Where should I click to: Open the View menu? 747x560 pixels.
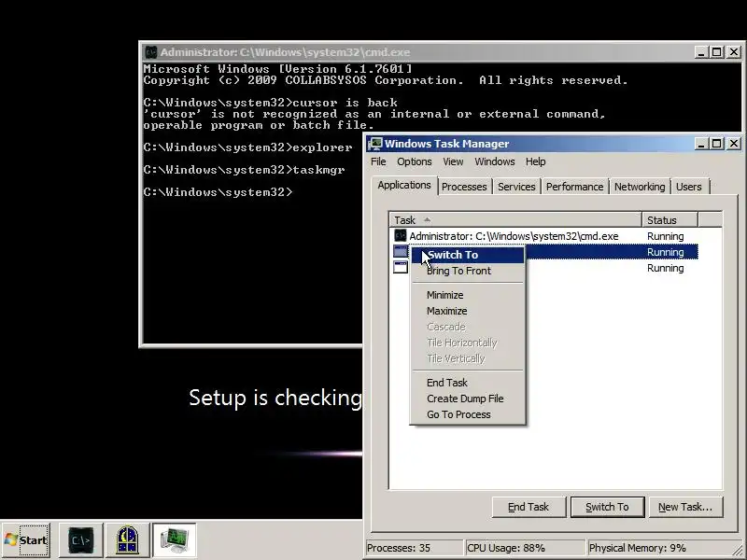[453, 161]
